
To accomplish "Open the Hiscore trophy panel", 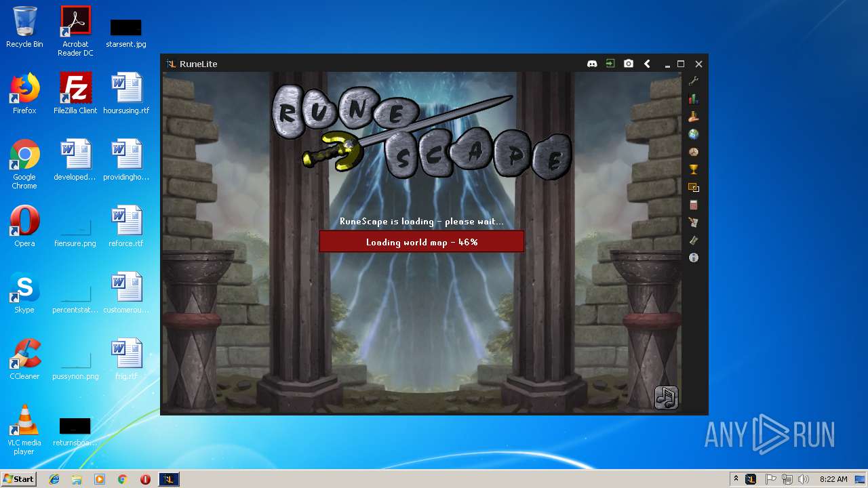I will pos(693,169).
